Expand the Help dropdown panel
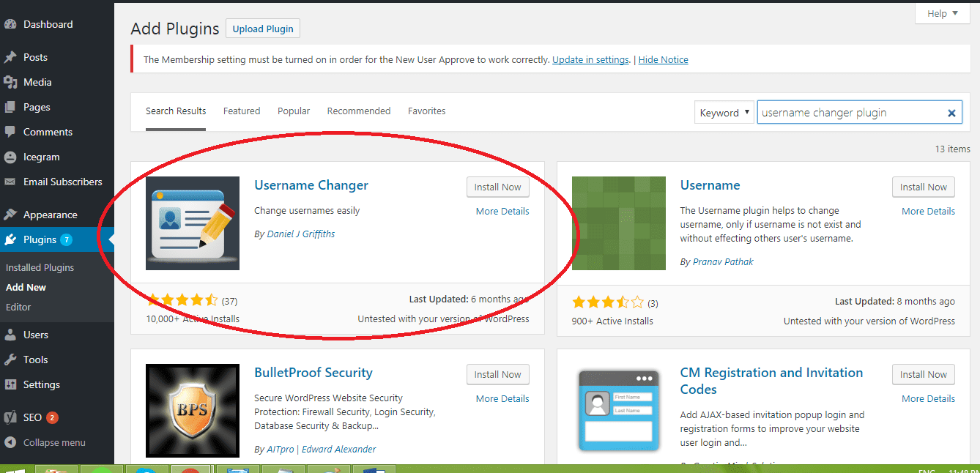 (x=942, y=13)
